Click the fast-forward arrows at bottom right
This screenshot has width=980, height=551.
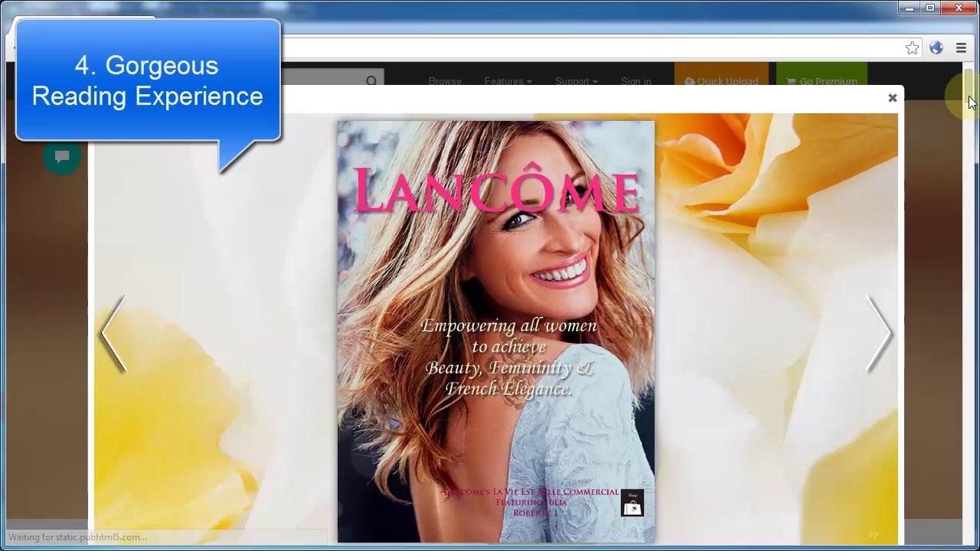click(x=874, y=535)
